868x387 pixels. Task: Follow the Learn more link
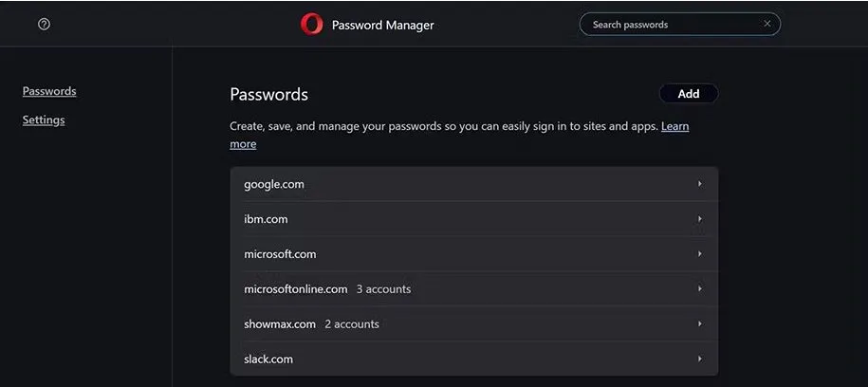coord(674,126)
